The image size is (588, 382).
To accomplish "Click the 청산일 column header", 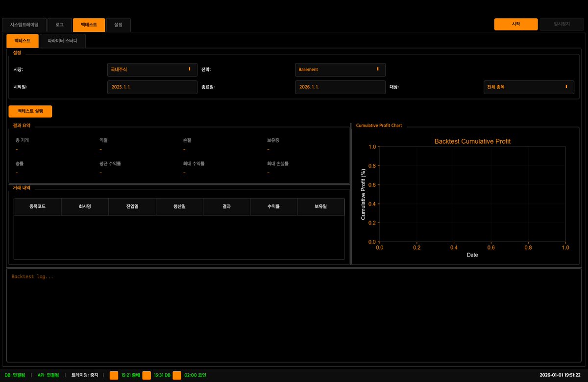I will 179,207.
